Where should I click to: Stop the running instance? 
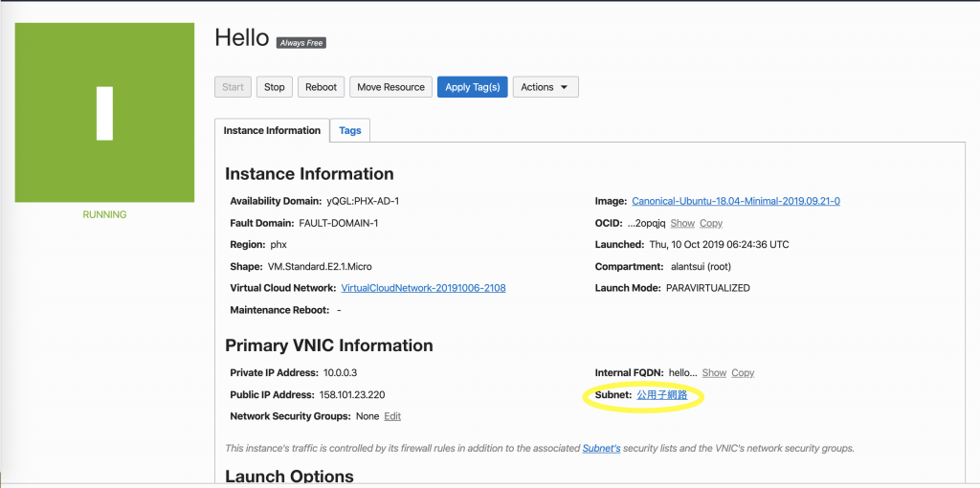pyautogui.click(x=275, y=87)
